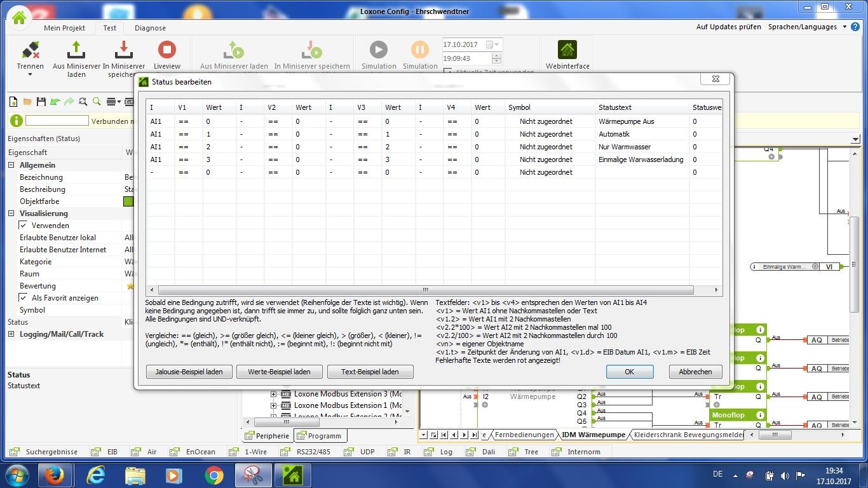Click the OK button in dialog
This screenshot has width=868, height=488.
click(629, 372)
